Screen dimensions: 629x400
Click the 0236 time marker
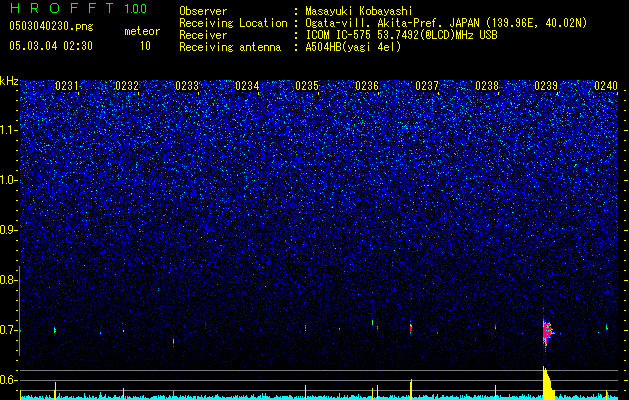[x=367, y=86]
